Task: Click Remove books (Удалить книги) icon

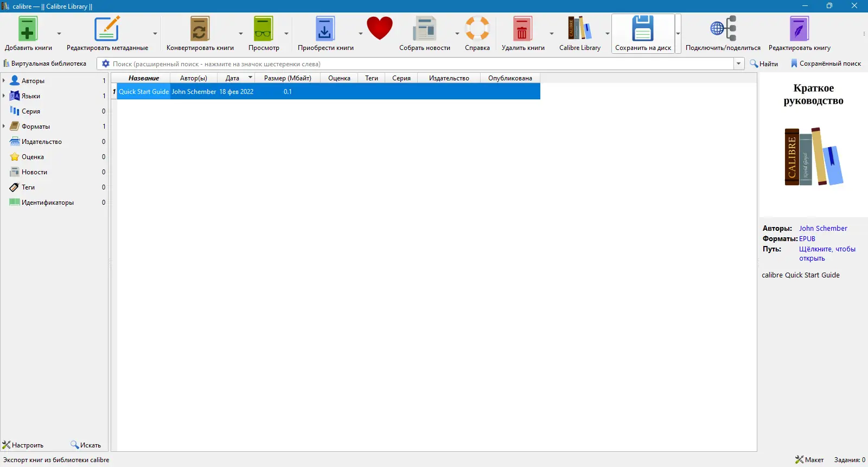Action: 522,29
